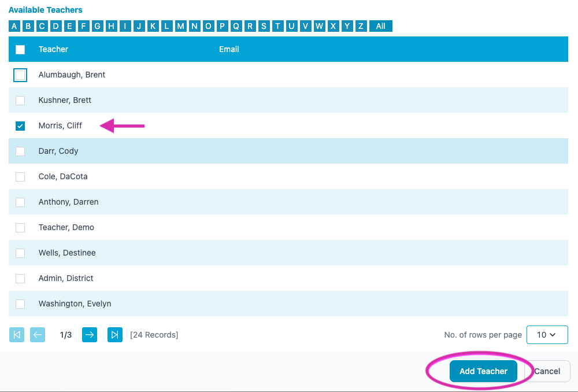
Task: Check the box for Admin, District
Action: 20,279
